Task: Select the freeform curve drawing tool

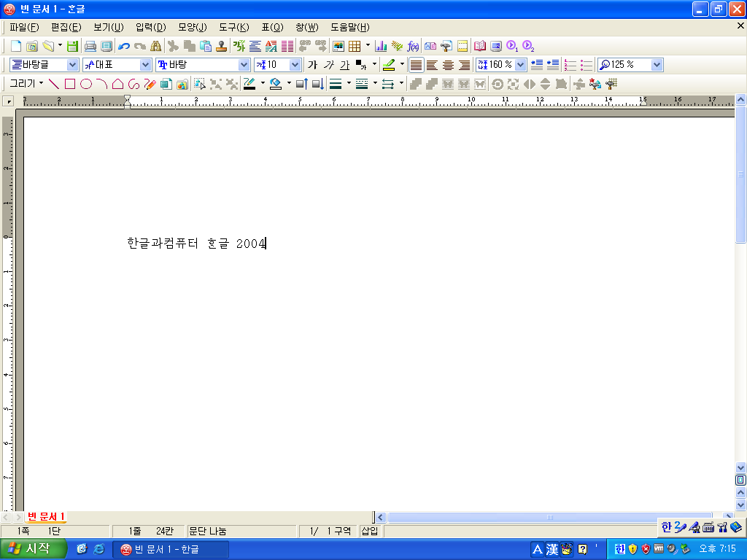Action: click(x=134, y=85)
